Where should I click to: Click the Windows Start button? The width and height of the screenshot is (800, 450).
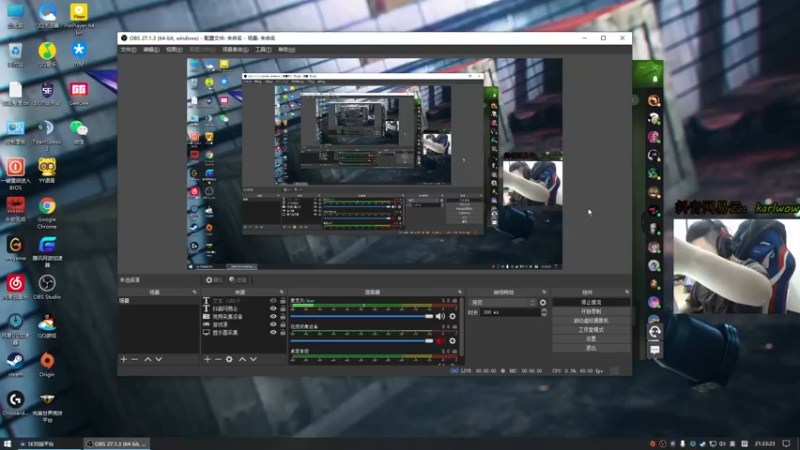[x=7, y=444]
